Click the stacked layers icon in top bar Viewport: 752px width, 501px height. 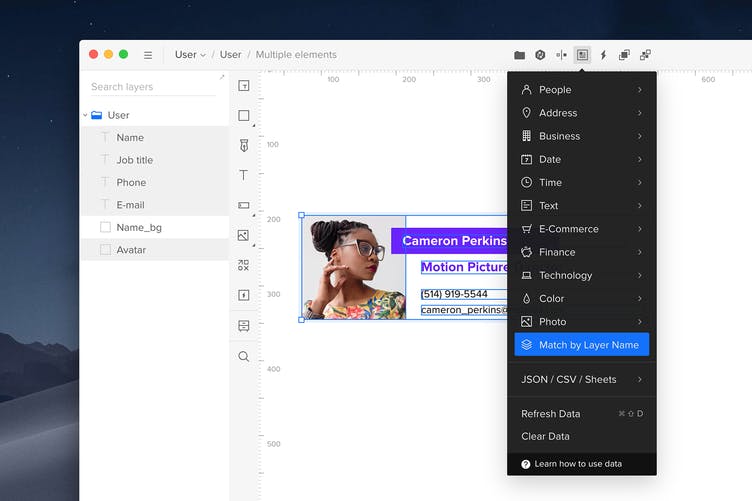(624, 55)
